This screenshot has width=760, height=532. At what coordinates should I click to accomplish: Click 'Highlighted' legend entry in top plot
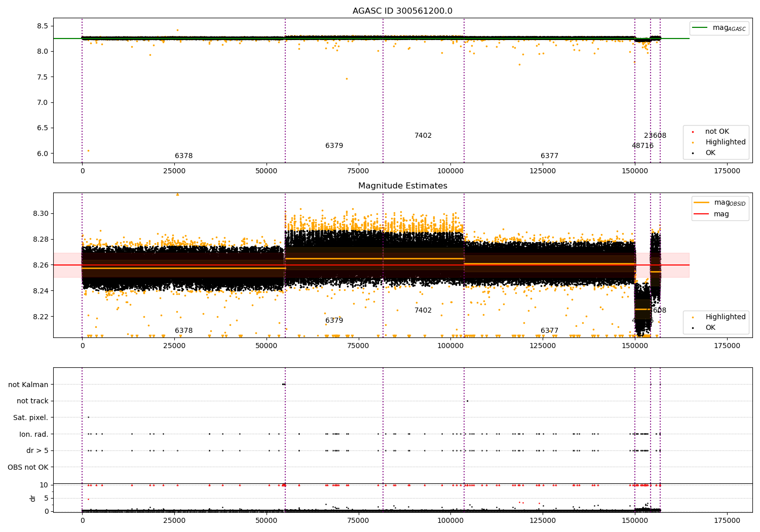pos(726,142)
